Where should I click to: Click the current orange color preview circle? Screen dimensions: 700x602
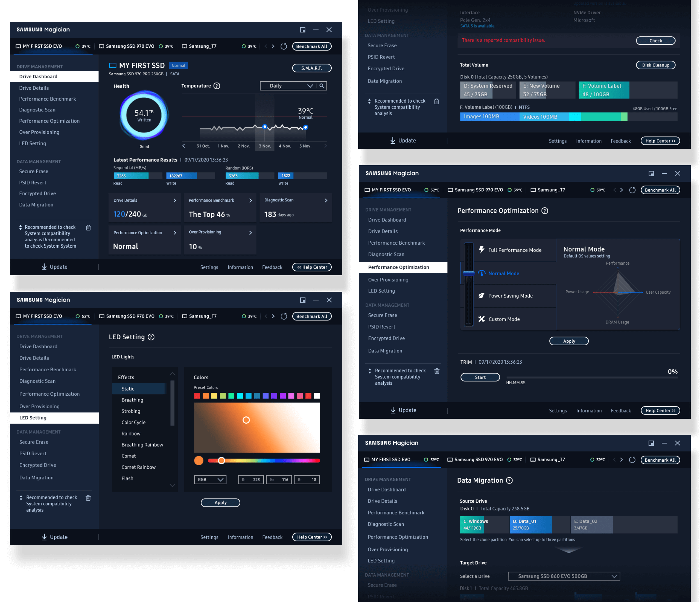199,460
